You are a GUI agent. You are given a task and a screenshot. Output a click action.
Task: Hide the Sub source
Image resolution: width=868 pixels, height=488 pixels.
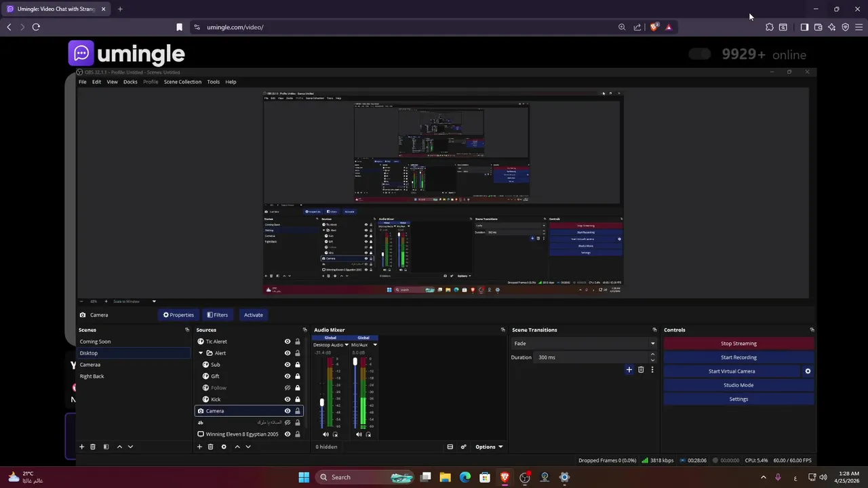click(x=288, y=365)
